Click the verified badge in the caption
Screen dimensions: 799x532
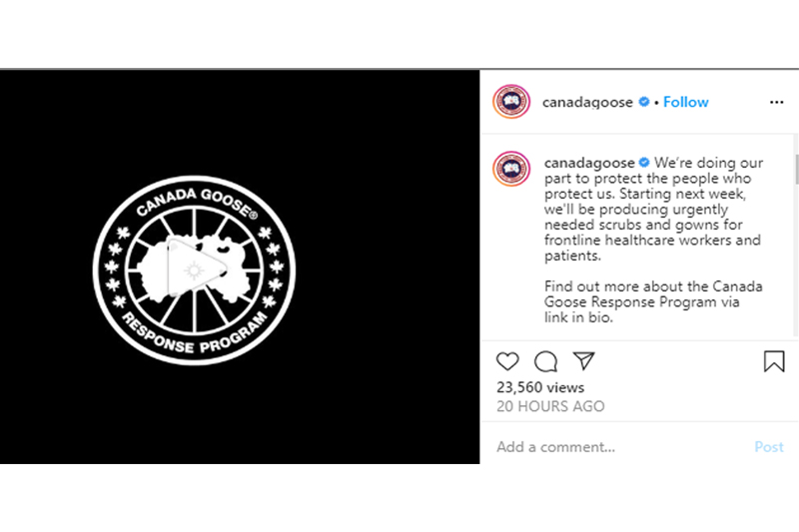click(x=644, y=163)
